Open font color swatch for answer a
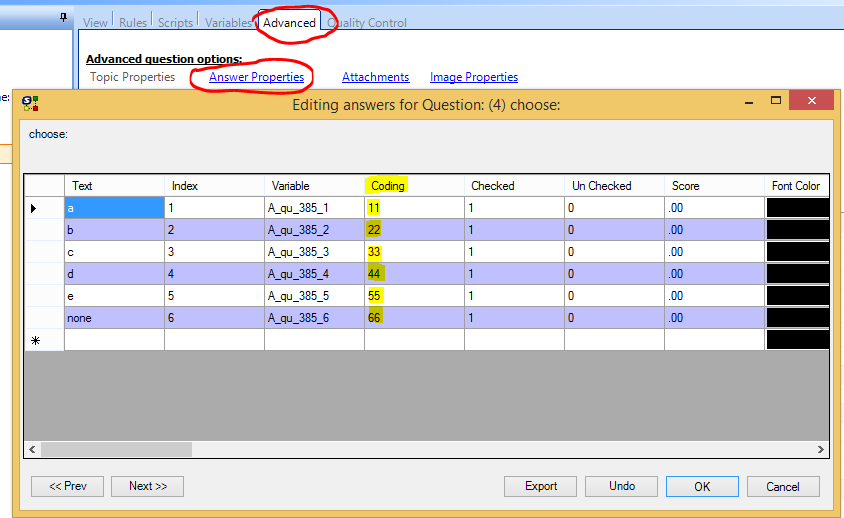 [797, 208]
